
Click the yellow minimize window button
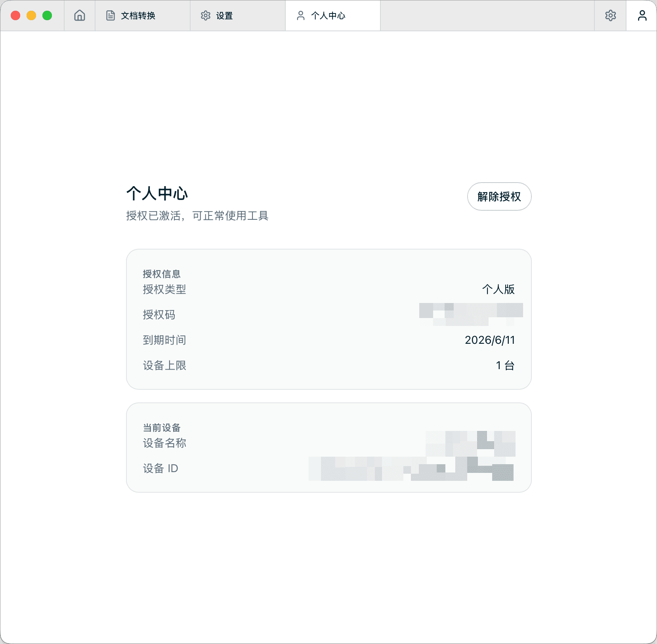(x=31, y=15)
